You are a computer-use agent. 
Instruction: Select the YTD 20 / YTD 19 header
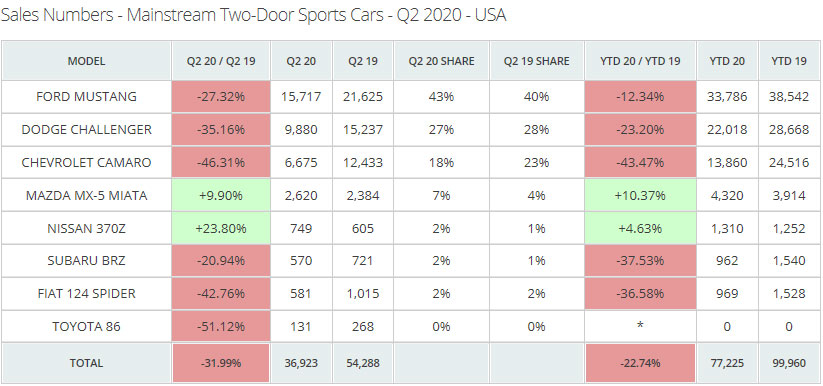[x=640, y=61]
